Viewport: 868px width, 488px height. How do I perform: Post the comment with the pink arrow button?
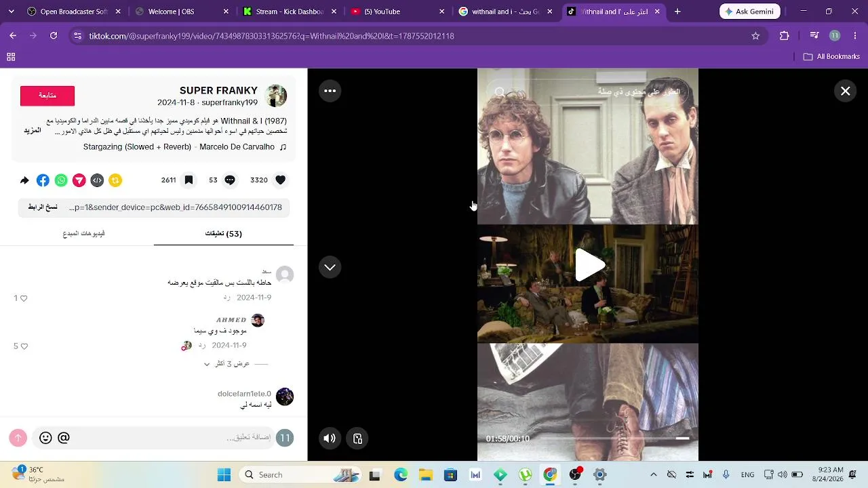click(x=18, y=438)
